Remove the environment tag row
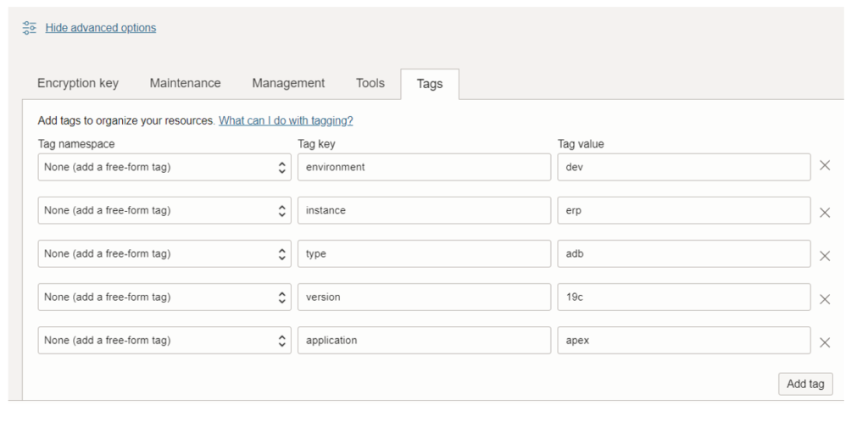 pyautogui.click(x=824, y=165)
